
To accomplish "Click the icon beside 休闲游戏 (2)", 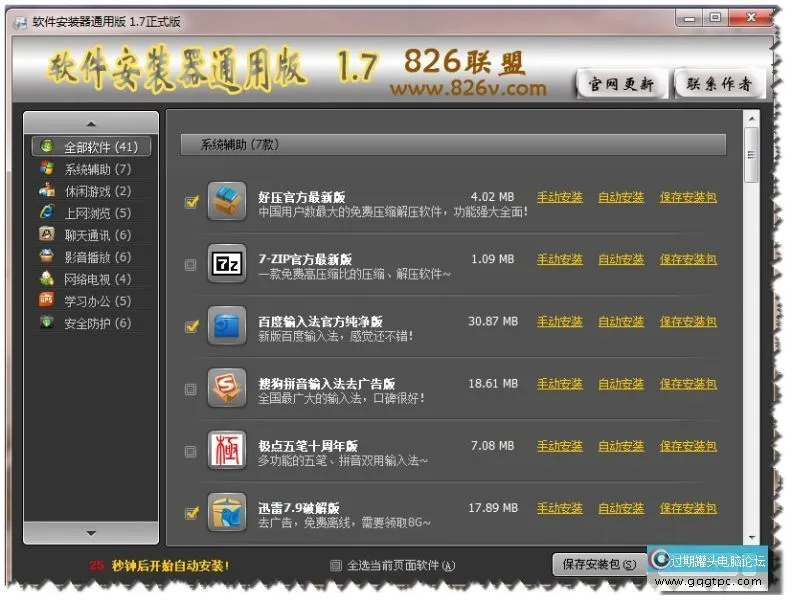I will [47, 190].
